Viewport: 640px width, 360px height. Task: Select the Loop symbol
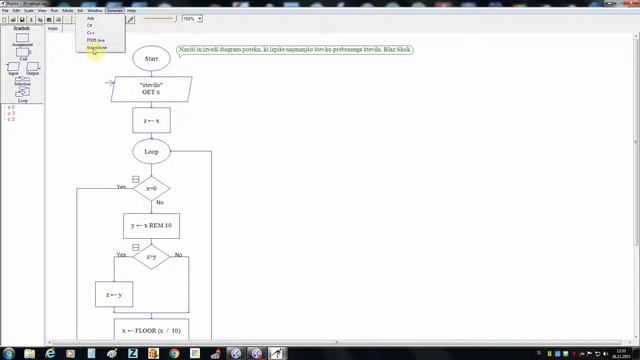[x=22, y=95]
